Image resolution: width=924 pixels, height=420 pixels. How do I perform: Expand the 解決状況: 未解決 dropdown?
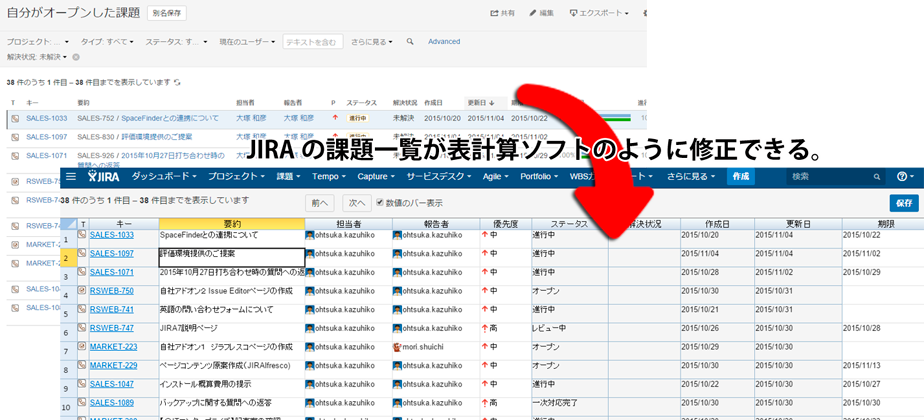[37, 57]
